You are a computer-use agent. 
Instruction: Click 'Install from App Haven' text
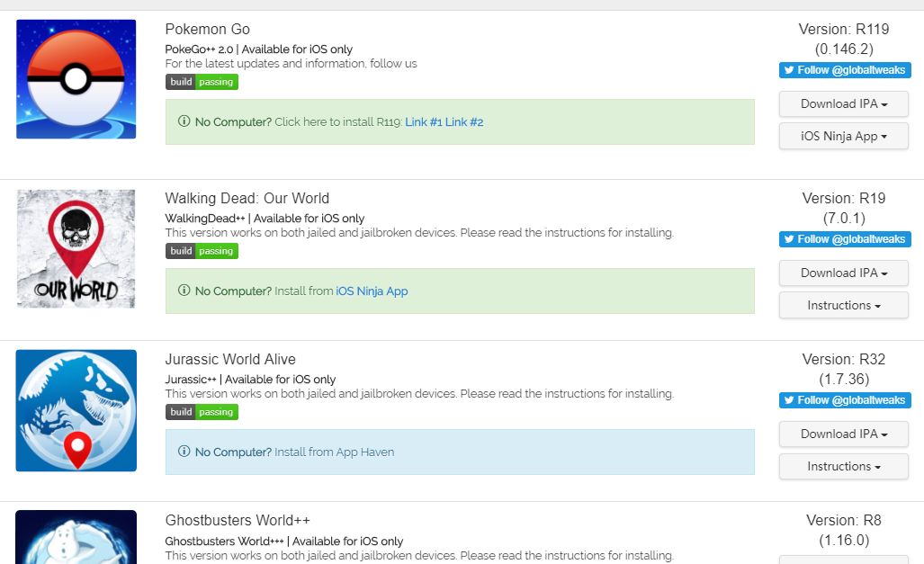(334, 452)
